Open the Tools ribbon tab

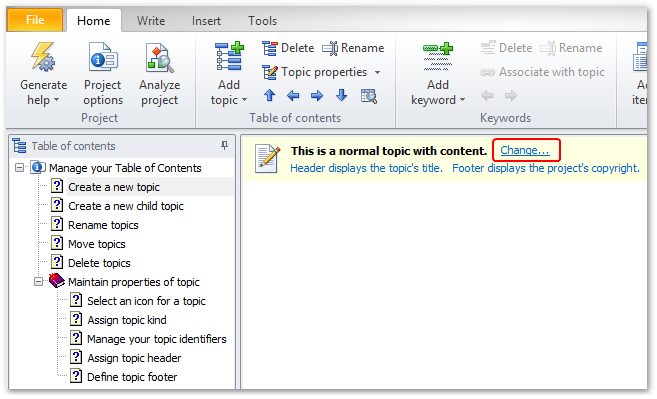[x=262, y=21]
